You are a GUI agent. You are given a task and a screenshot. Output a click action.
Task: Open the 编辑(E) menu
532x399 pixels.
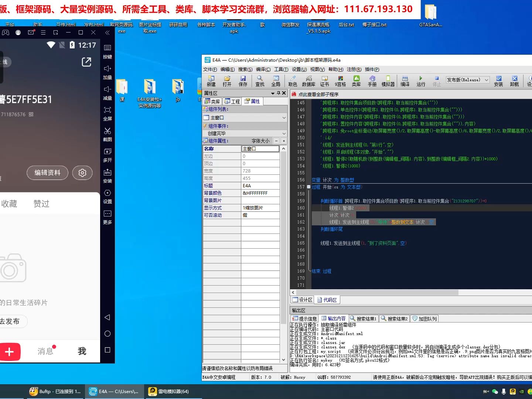pos(228,69)
